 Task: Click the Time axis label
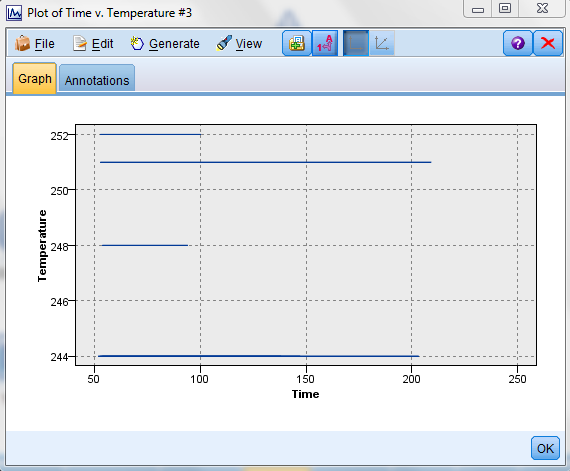(x=305, y=394)
